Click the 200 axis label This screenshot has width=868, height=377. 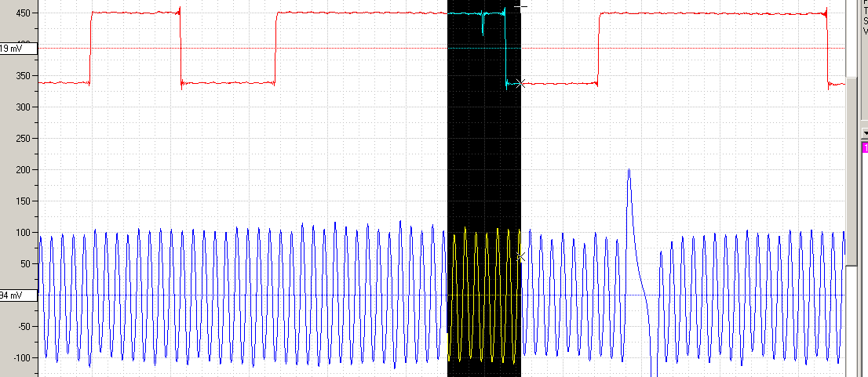pyautogui.click(x=22, y=170)
